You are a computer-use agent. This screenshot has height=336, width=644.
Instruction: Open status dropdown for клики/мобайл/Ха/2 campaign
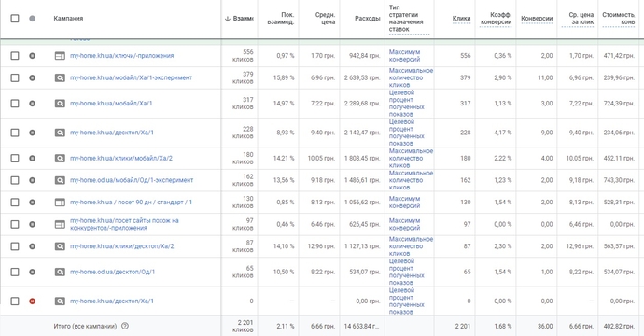coord(32,158)
